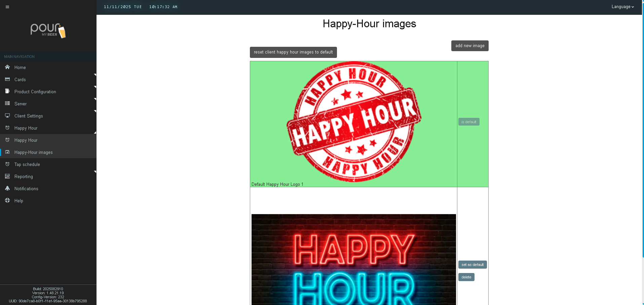The height and width of the screenshot is (305, 644).
Task: Open the Language dropdown
Action: pyautogui.click(x=622, y=7)
